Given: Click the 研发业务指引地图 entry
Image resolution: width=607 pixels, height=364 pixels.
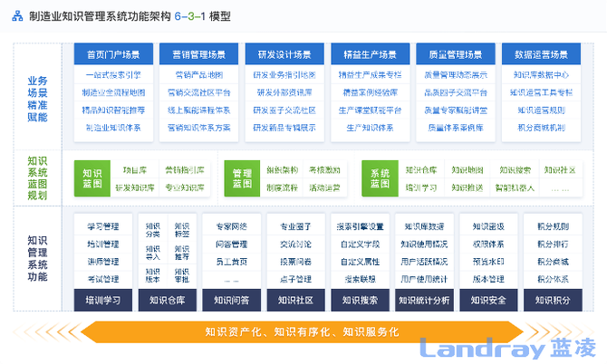Looking at the screenshot, I should click(x=284, y=75).
